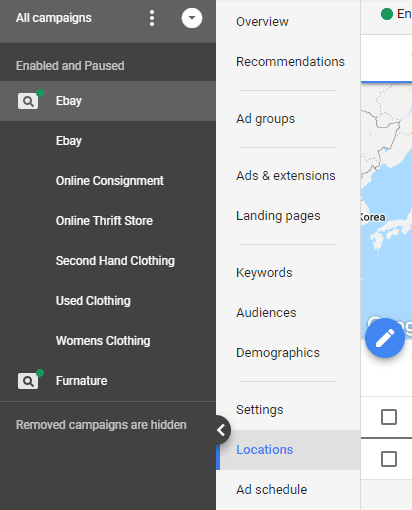Expand the All campaigns dropdown arrow
412x510 pixels.
coord(192,18)
